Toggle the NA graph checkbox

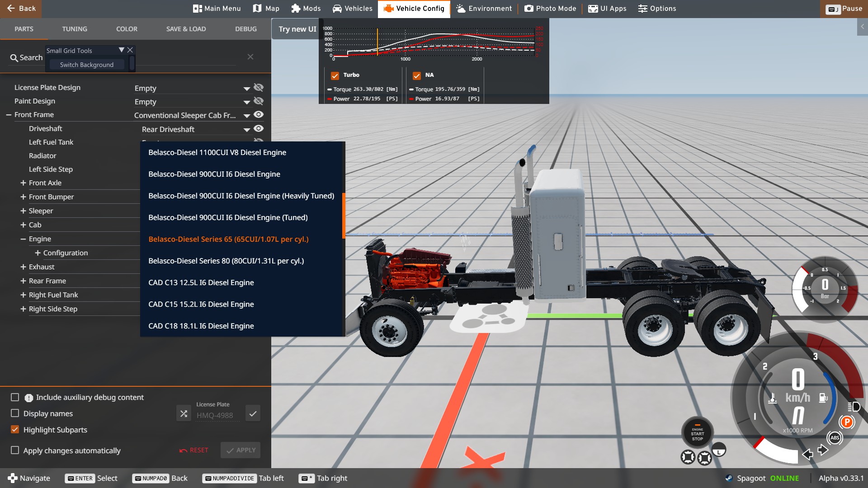tap(417, 76)
